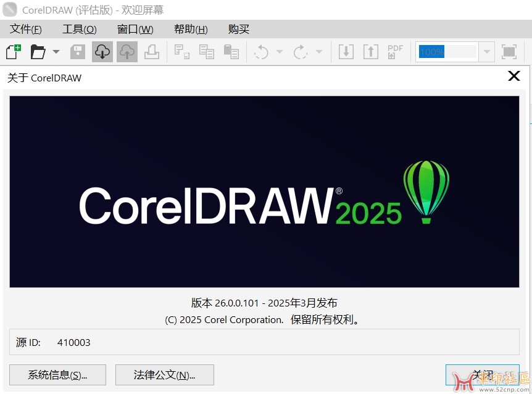
Task: Open the 帮助(H) menu
Action: click(x=191, y=29)
